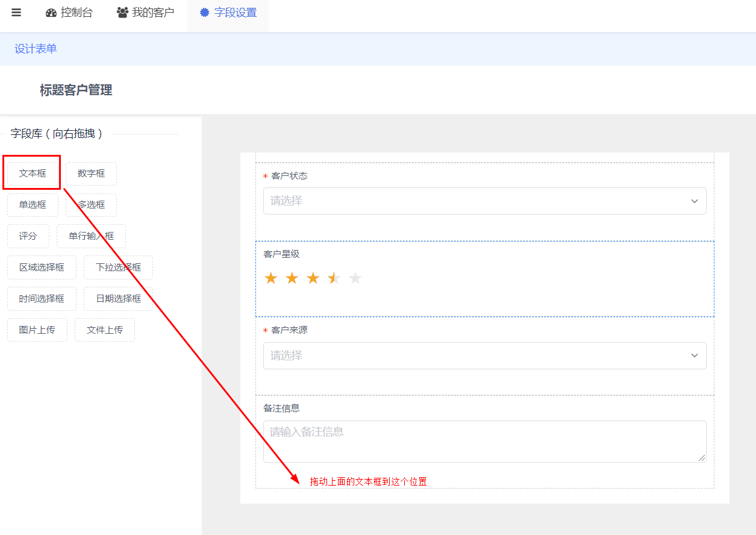Choose the 区域选择框 field button
This screenshot has height=535, width=756.
point(42,267)
